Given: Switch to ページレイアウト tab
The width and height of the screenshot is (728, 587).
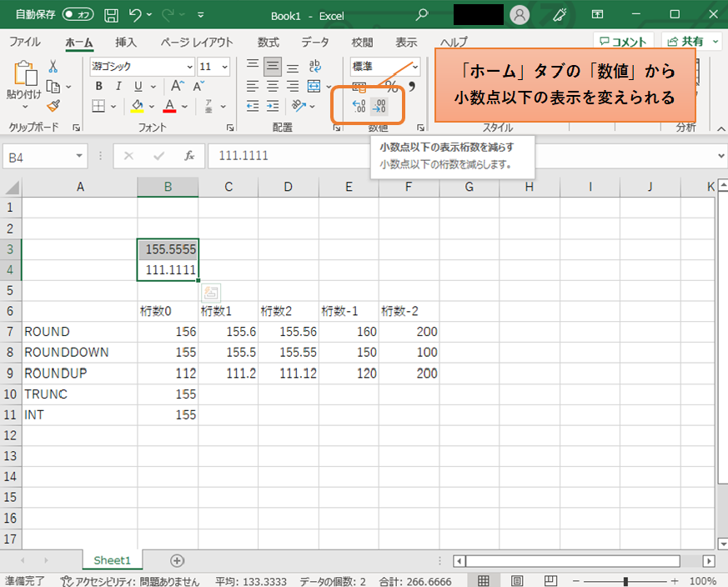Looking at the screenshot, I should coord(197,43).
